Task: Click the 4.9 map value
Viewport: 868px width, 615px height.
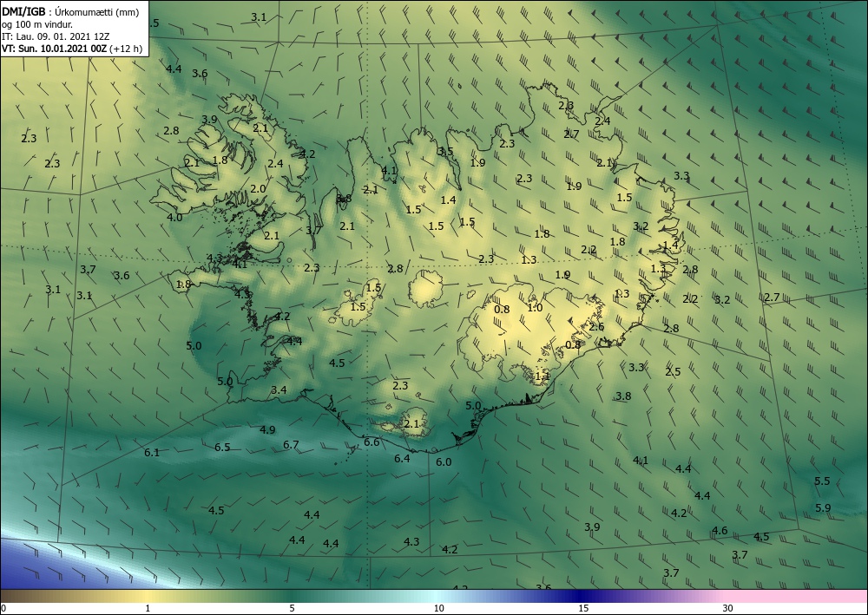Action: (x=267, y=429)
